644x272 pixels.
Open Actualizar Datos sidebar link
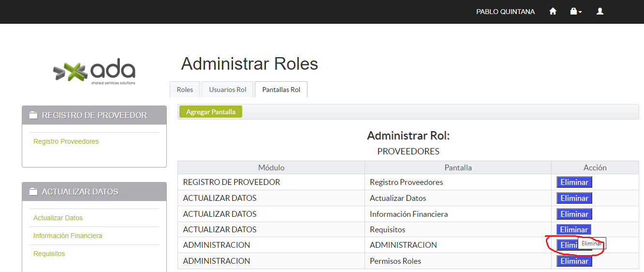coord(58,218)
